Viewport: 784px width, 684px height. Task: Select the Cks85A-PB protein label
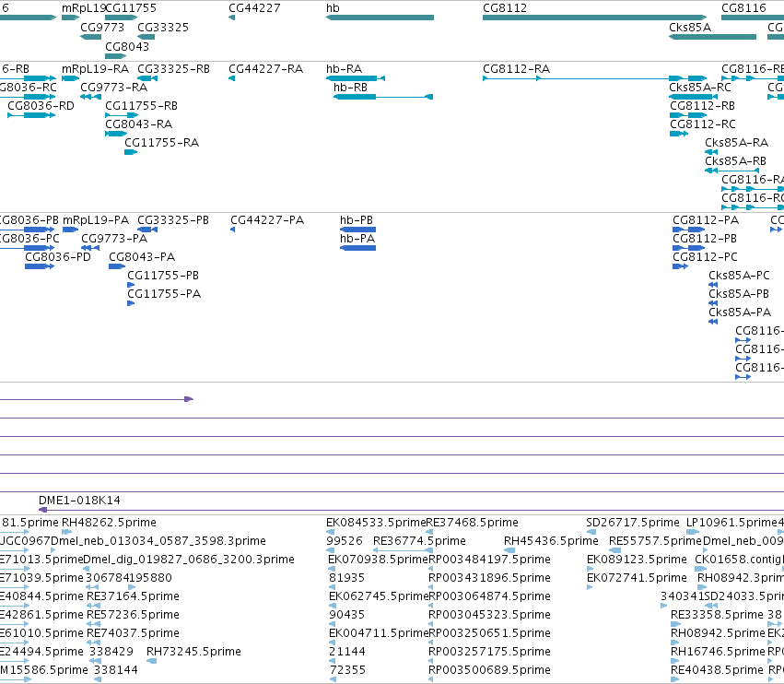pos(739,295)
